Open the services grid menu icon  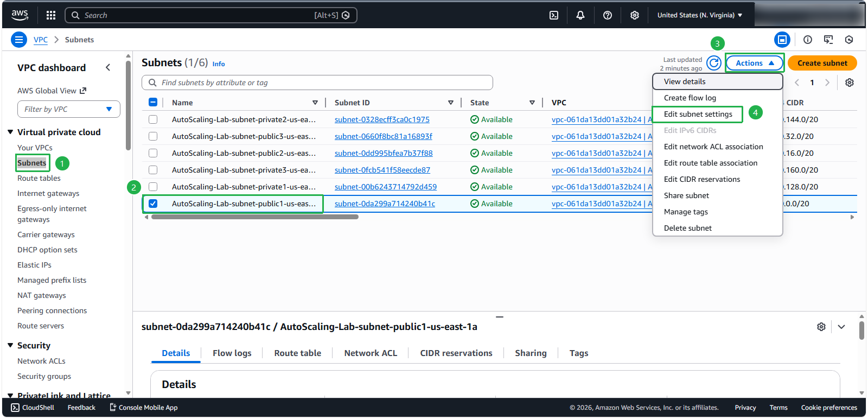[x=51, y=15]
